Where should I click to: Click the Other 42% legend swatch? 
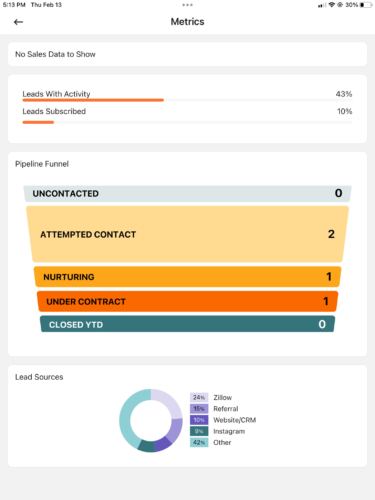point(199,442)
